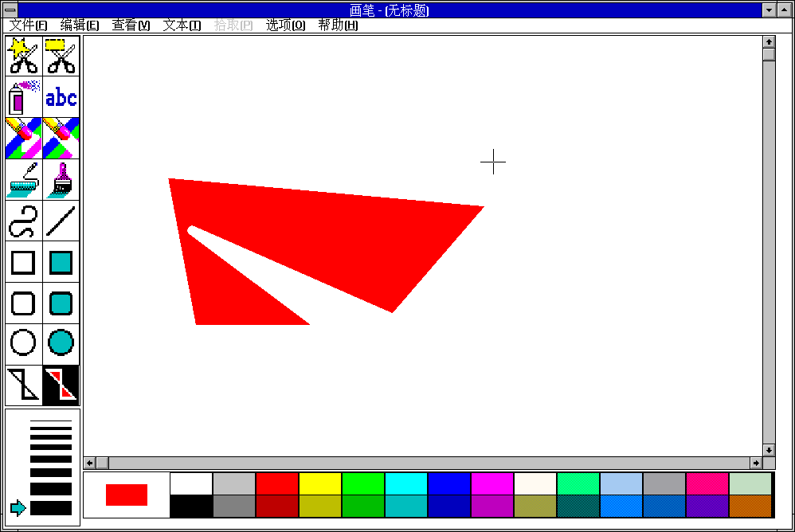Select the Filled Box tool
The image size is (795, 532).
coord(61,262)
